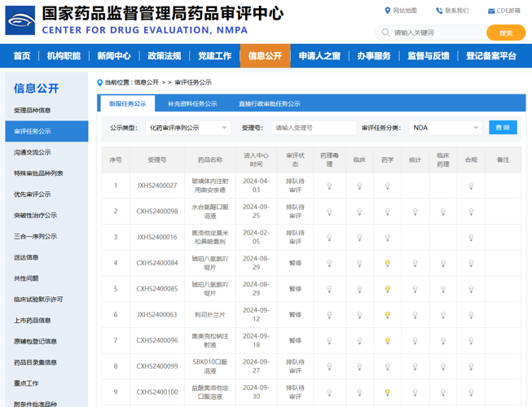The height and width of the screenshot is (407, 532).
Task: Click yellow 药学 bulb for JXHS2400063
Action: tap(388, 315)
